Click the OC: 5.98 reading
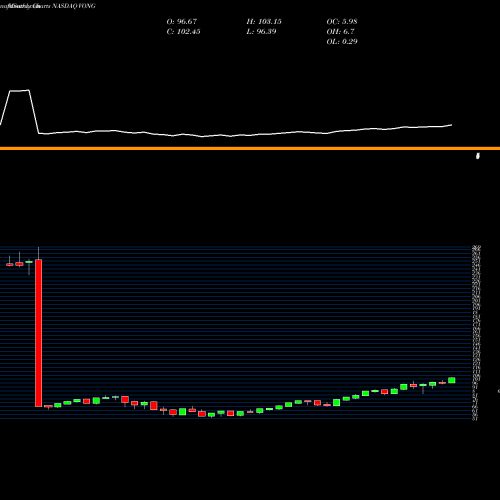Screen dimensions: 500x500 click(x=342, y=21)
